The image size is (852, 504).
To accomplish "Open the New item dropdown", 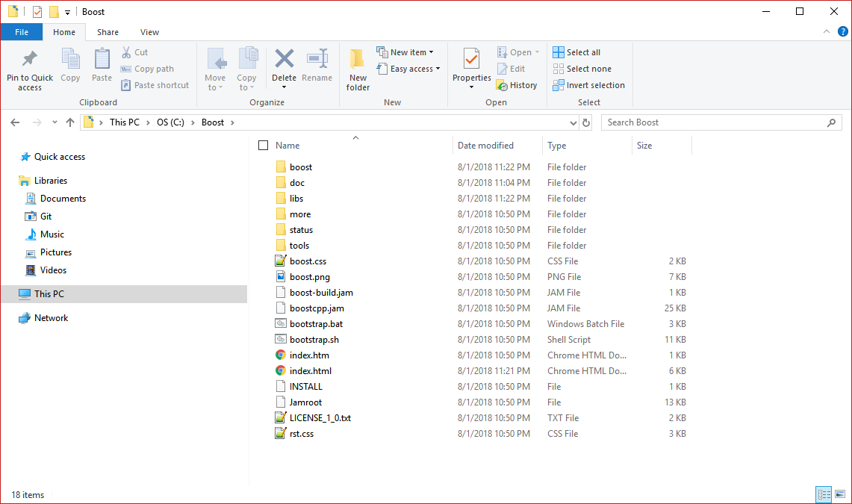I will click(405, 52).
